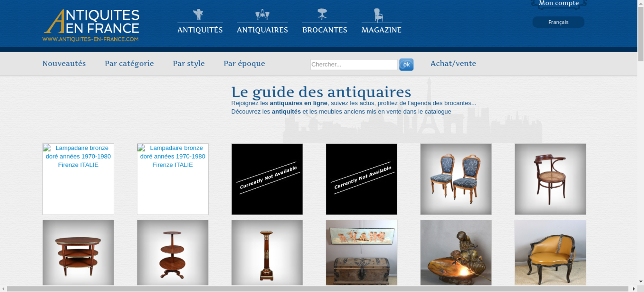Screen dimensions: 644x292
Task: View the yellow leather bergère armchair item
Action: point(550,253)
